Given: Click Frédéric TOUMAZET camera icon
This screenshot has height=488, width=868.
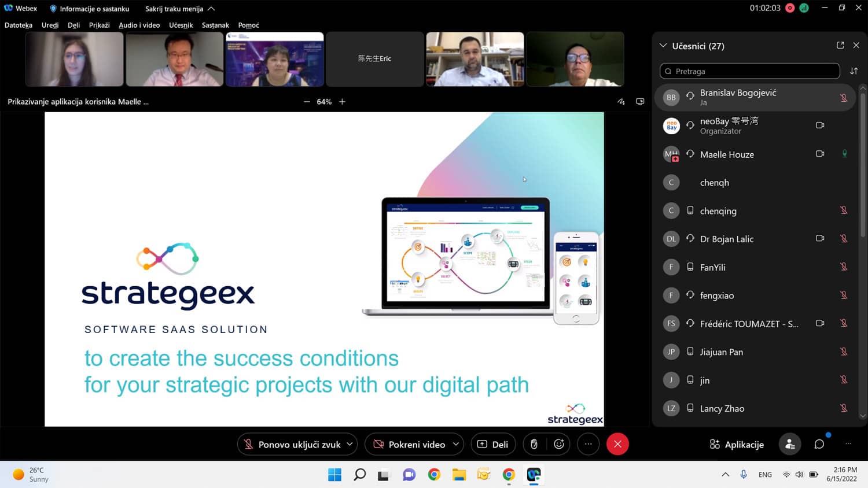Looking at the screenshot, I should 820,323.
